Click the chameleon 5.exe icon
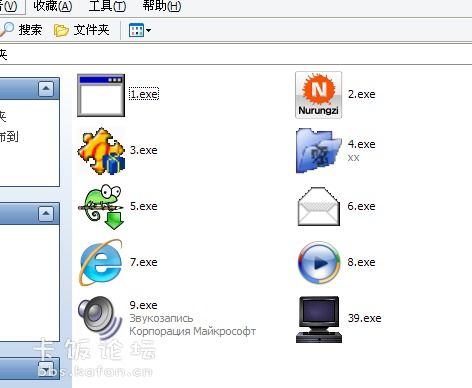This screenshot has width=472, height=388. [101, 207]
